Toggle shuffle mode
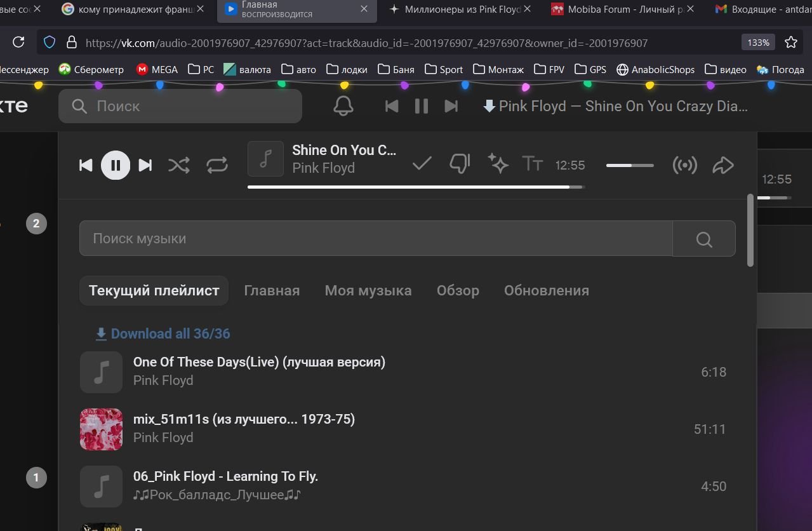This screenshot has height=531, width=812. click(179, 165)
